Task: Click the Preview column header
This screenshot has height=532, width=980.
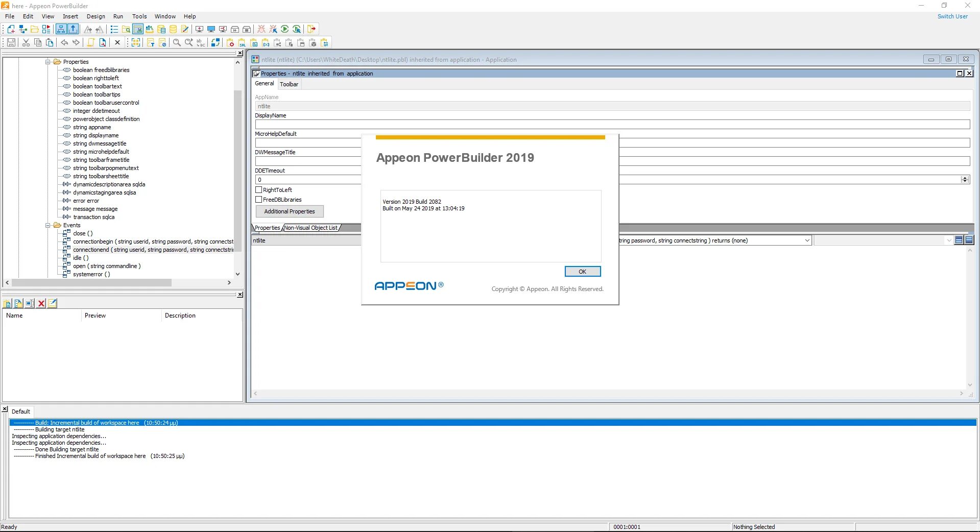Action: 121,316
